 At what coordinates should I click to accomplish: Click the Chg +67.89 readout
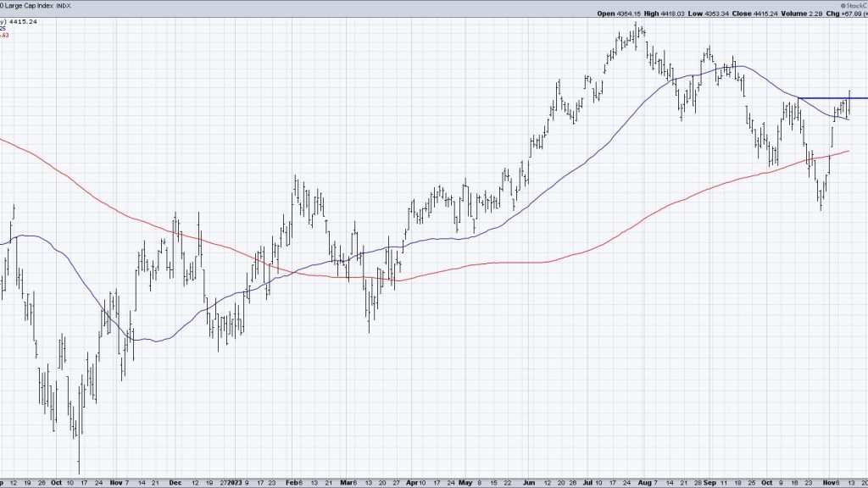click(853, 14)
